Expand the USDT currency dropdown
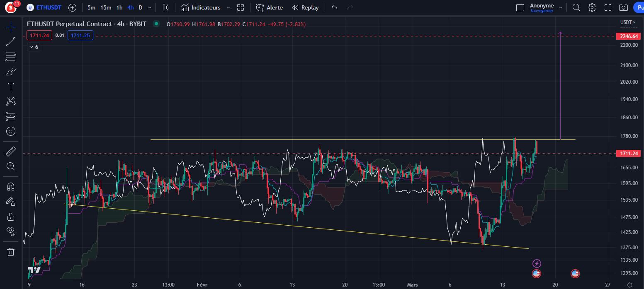Viewport: 644px width, 289px height. click(x=628, y=22)
